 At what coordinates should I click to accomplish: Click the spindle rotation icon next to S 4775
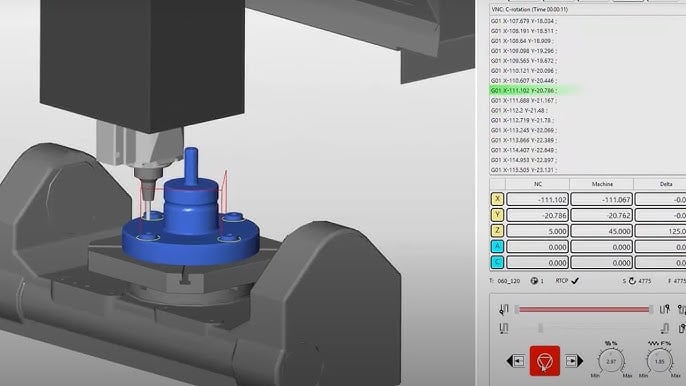pyautogui.click(x=632, y=281)
